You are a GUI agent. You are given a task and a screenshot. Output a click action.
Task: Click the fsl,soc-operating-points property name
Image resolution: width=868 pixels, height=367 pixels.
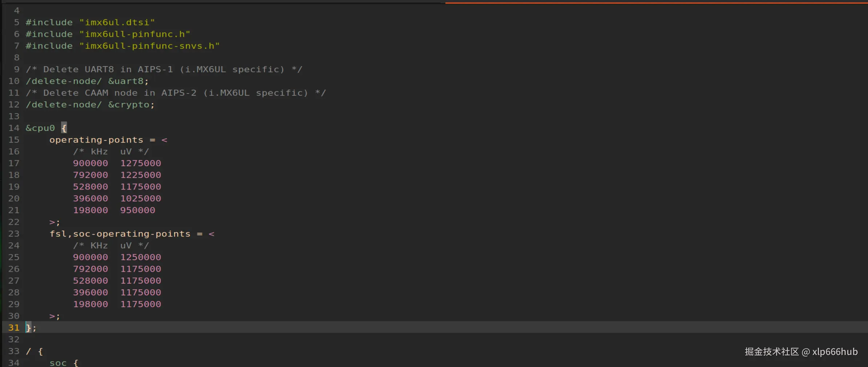120,234
